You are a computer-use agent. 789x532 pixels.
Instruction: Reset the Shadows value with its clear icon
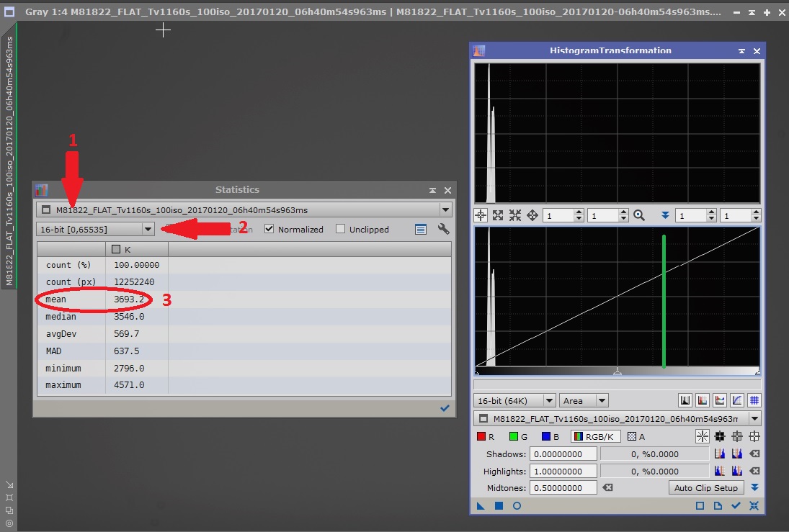click(754, 454)
